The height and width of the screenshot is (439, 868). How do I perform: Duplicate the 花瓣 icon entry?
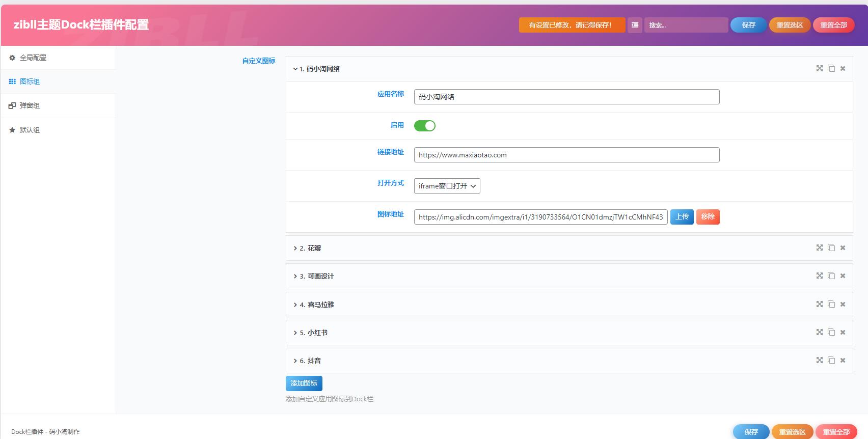[x=831, y=248]
